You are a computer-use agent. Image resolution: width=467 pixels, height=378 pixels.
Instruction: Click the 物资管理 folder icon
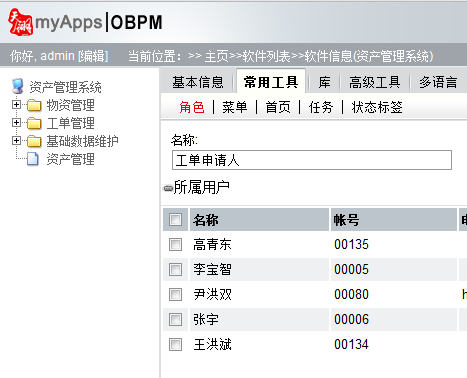34,105
